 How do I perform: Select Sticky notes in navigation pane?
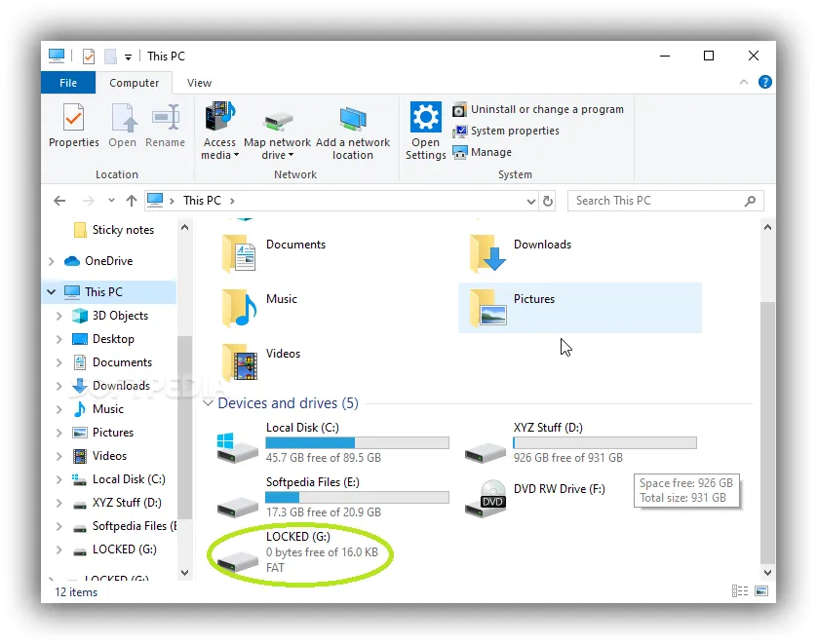pos(114,230)
